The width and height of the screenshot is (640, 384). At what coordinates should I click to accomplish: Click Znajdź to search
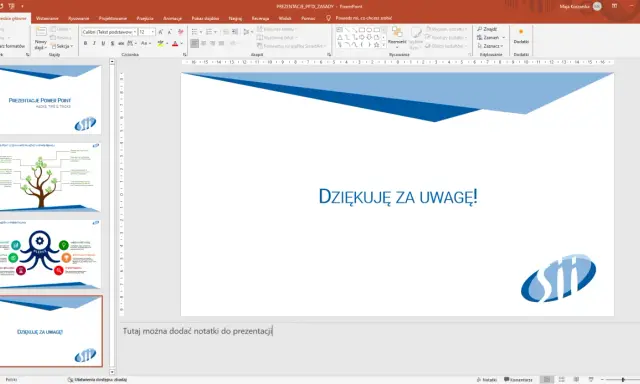pos(487,29)
